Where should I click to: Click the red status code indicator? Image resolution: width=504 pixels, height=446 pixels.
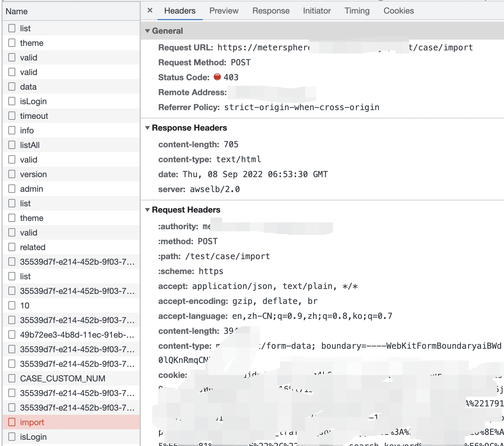[217, 77]
